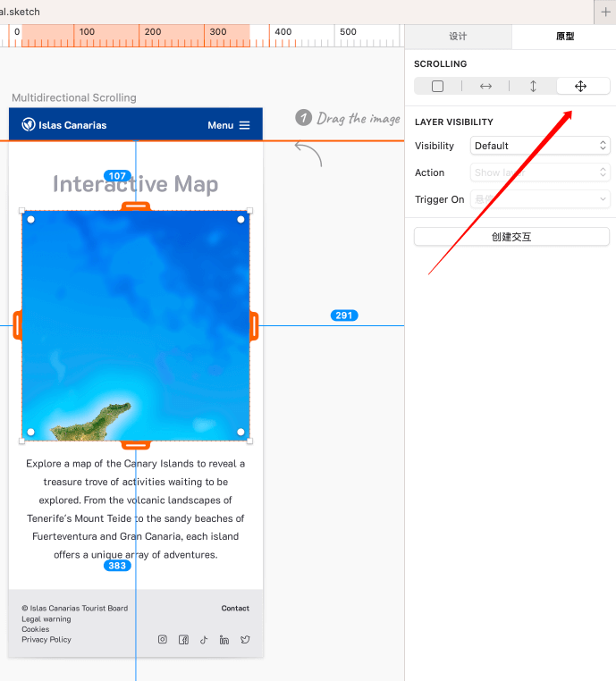
Task: Click the LinkedIn icon in footer
Action: (224, 640)
